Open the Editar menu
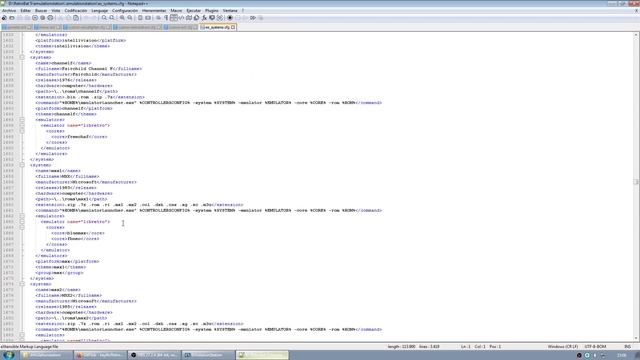The height and width of the screenshot is (360, 640). tap(25, 11)
